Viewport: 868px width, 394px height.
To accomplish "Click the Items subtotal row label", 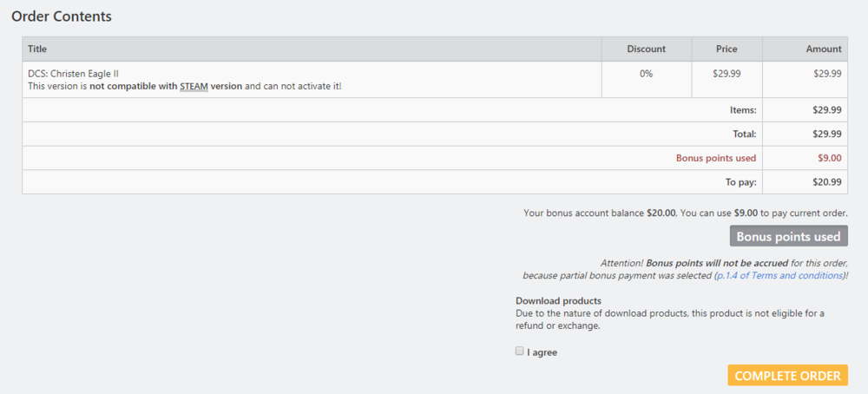I will 743,110.
